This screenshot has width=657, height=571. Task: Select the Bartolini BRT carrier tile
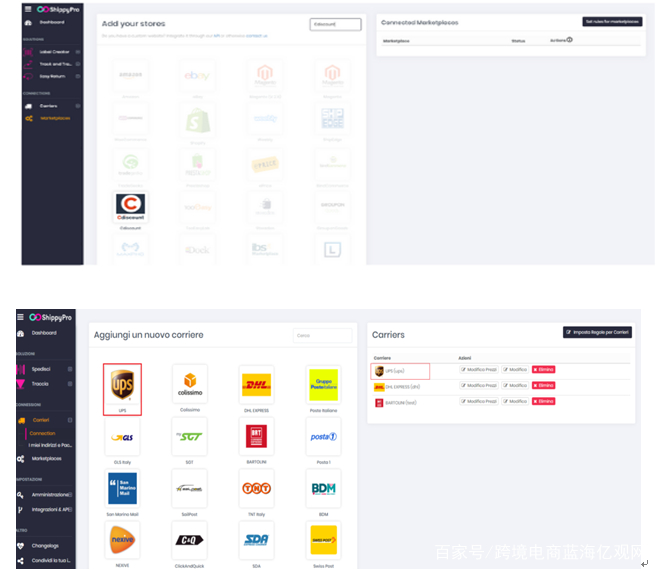click(x=256, y=437)
